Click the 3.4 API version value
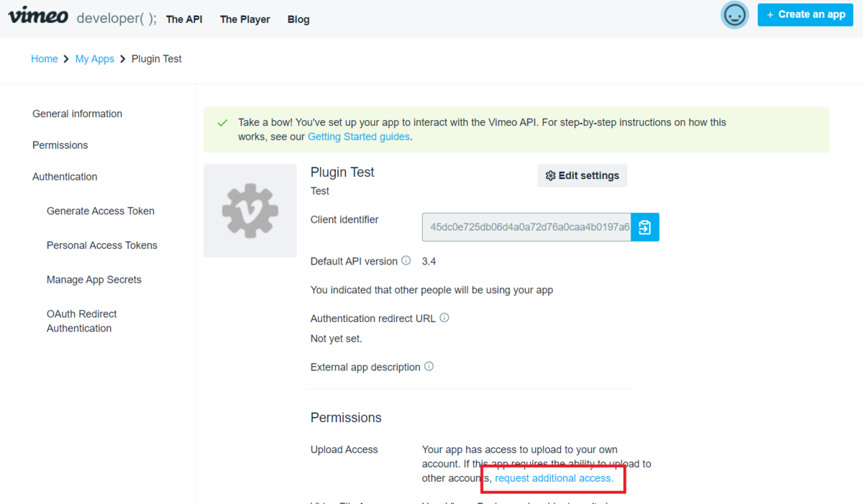863x504 pixels. pos(429,261)
